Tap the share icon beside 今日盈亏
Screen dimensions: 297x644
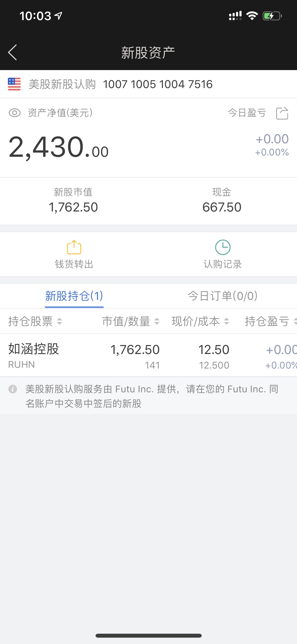pos(282,113)
